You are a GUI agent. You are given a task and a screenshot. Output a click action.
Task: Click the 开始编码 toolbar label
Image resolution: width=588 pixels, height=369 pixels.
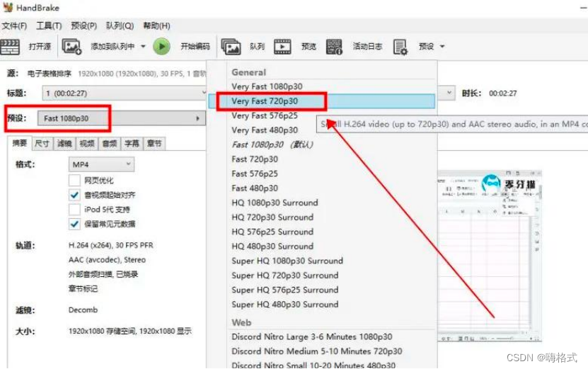pyautogui.click(x=195, y=47)
